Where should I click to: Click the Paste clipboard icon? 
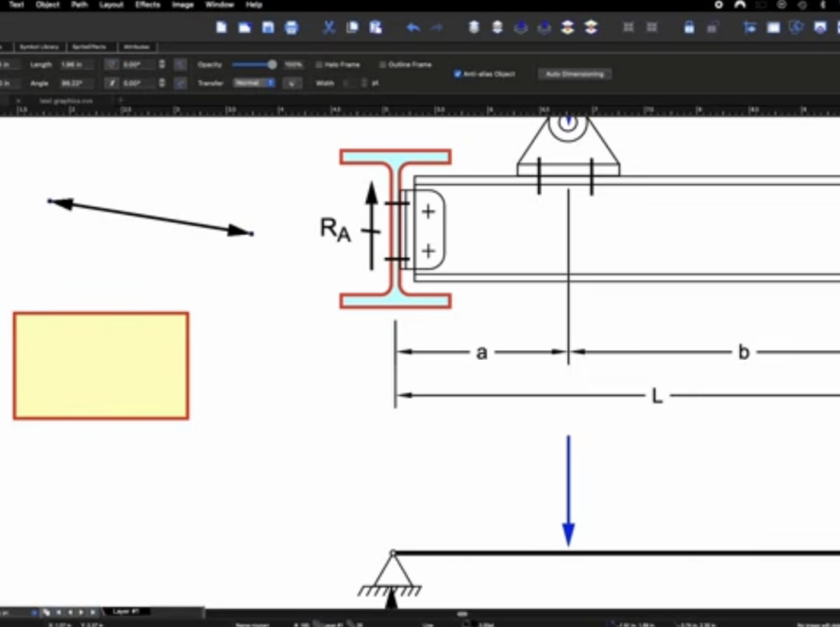coord(376,27)
